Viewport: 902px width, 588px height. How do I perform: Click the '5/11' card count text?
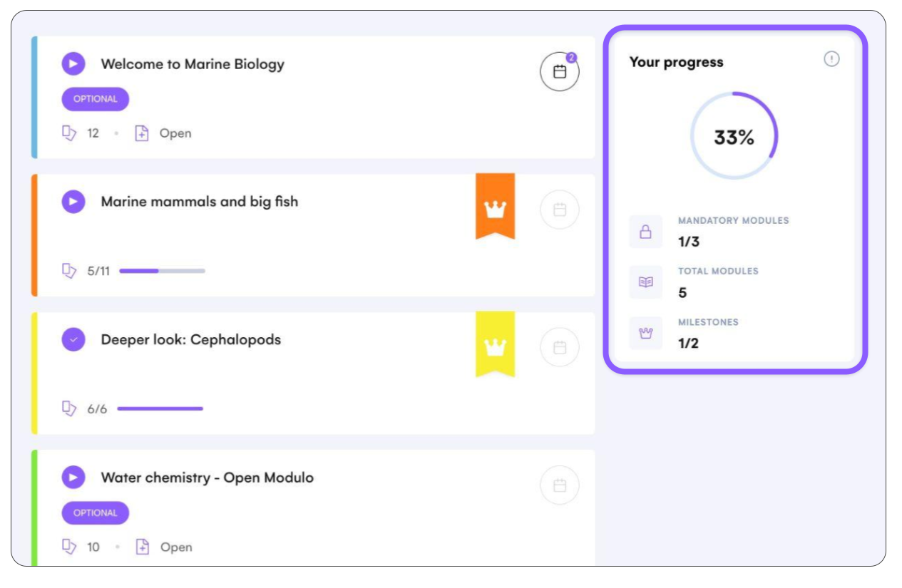pyautogui.click(x=98, y=271)
